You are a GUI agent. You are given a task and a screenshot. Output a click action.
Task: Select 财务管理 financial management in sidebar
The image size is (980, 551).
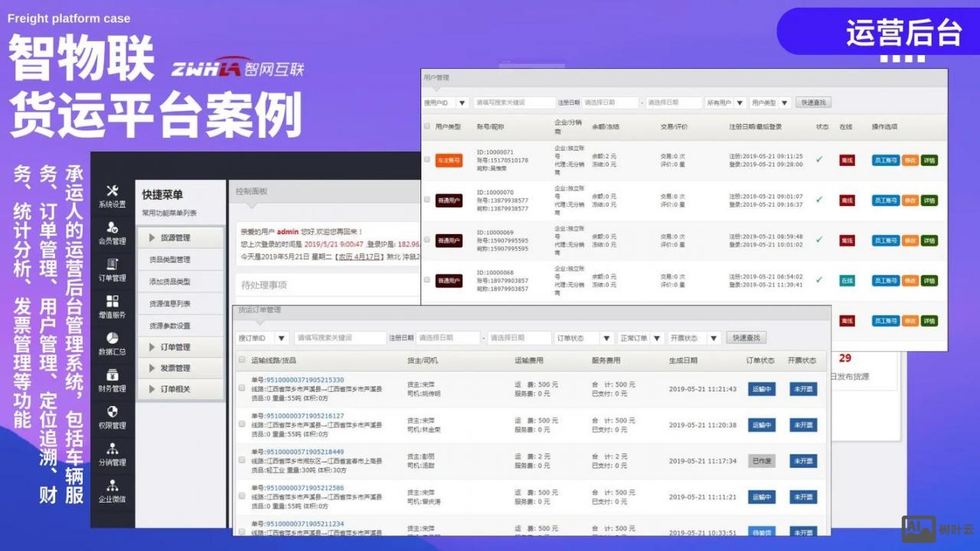tap(113, 380)
